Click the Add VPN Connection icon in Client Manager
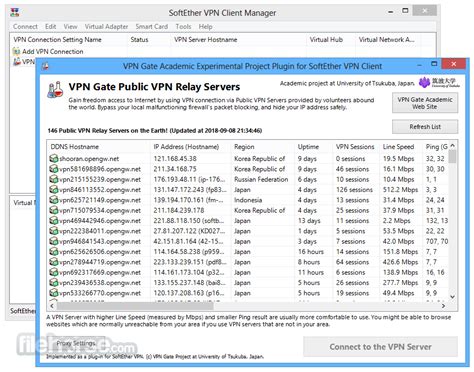Viewport: 474px width, 372px height. point(16,51)
